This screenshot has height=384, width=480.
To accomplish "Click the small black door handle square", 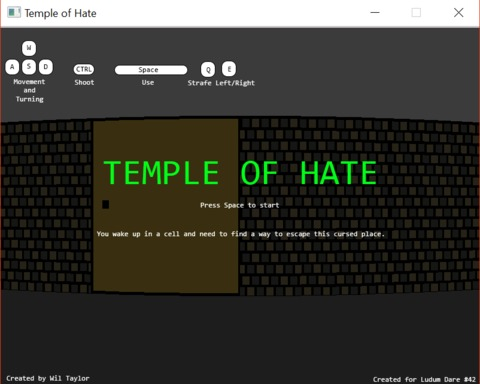I will [105, 204].
